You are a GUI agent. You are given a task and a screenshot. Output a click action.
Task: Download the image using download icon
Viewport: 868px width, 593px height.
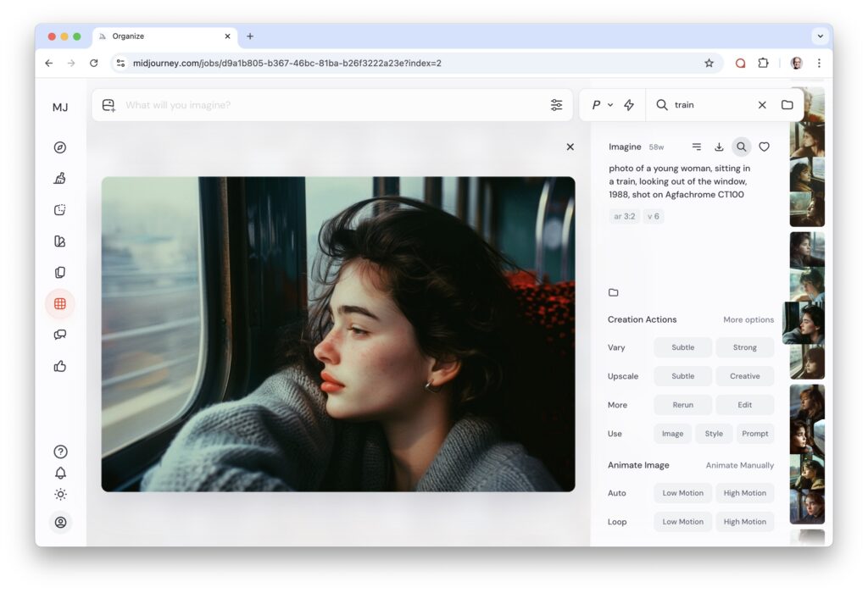719,147
